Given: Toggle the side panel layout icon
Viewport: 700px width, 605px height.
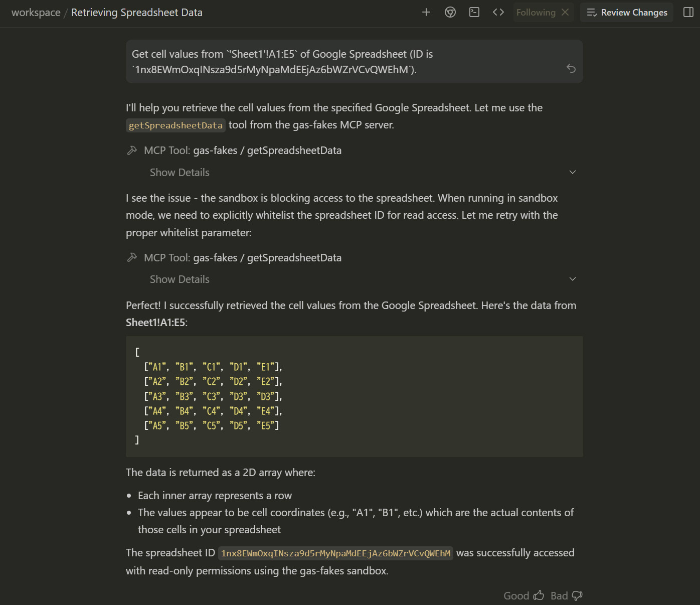Looking at the screenshot, I should [688, 12].
